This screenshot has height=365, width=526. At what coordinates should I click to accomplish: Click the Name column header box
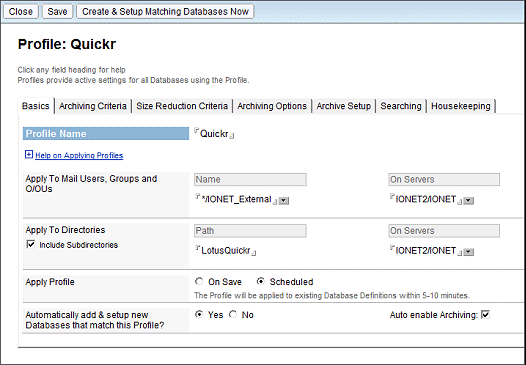[250, 179]
